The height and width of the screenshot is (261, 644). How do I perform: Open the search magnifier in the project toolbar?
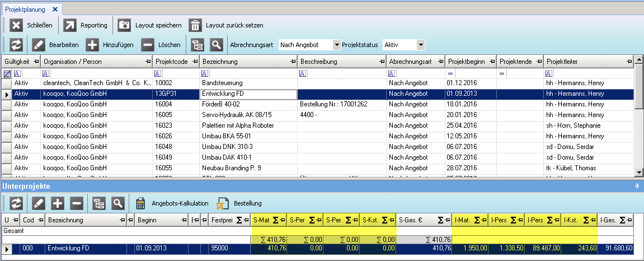click(216, 45)
